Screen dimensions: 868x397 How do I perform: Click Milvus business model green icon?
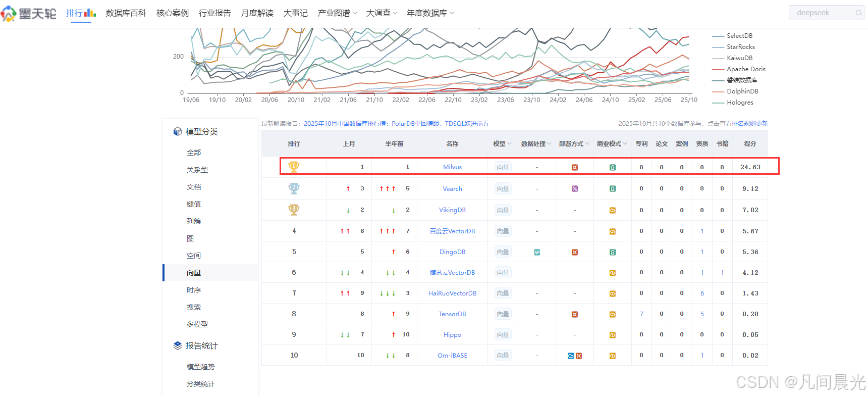pos(613,167)
